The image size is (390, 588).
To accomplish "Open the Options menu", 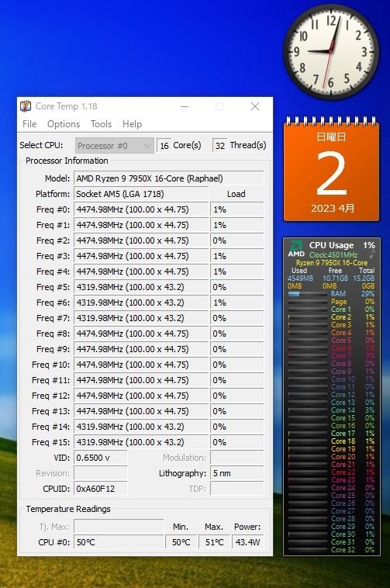I will pos(64,124).
